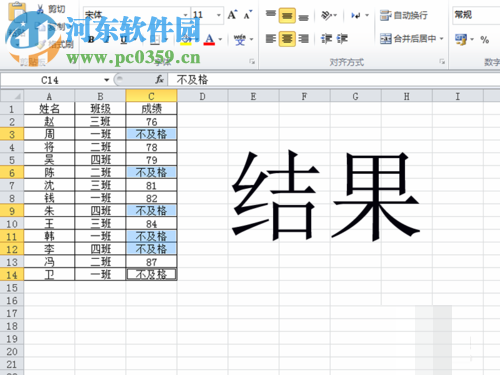Apply top vertical alignment

click(x=271, y=15)
